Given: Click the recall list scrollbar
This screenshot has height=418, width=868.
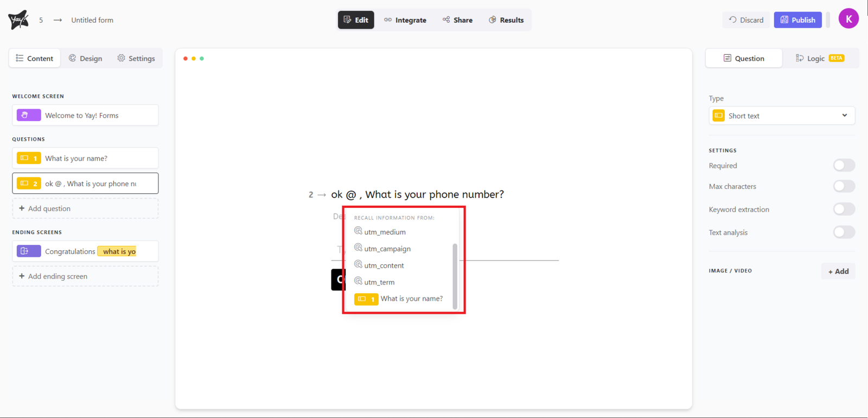Looking at the screenshot, I should coord(455,276).
